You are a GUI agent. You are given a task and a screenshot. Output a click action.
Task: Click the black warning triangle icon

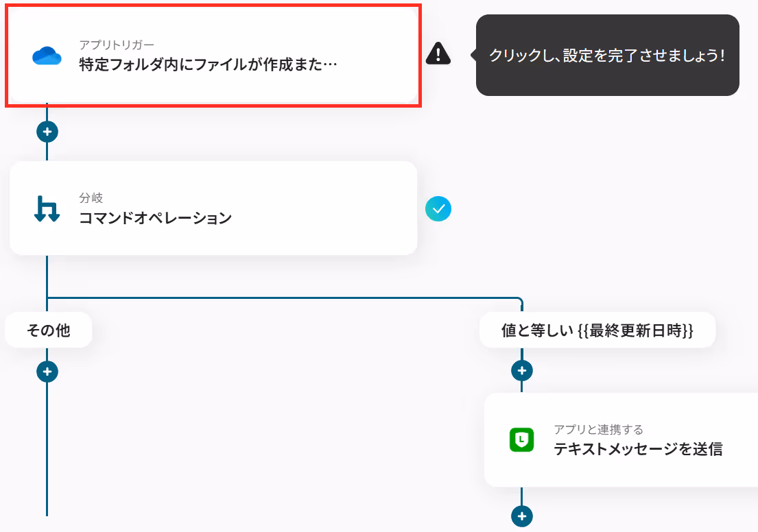[438, 53]
